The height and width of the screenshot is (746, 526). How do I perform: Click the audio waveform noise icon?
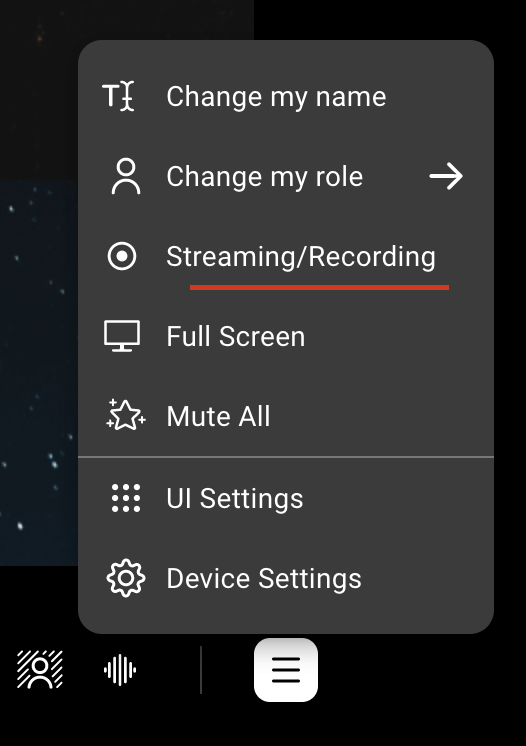[x=120, y=670]
